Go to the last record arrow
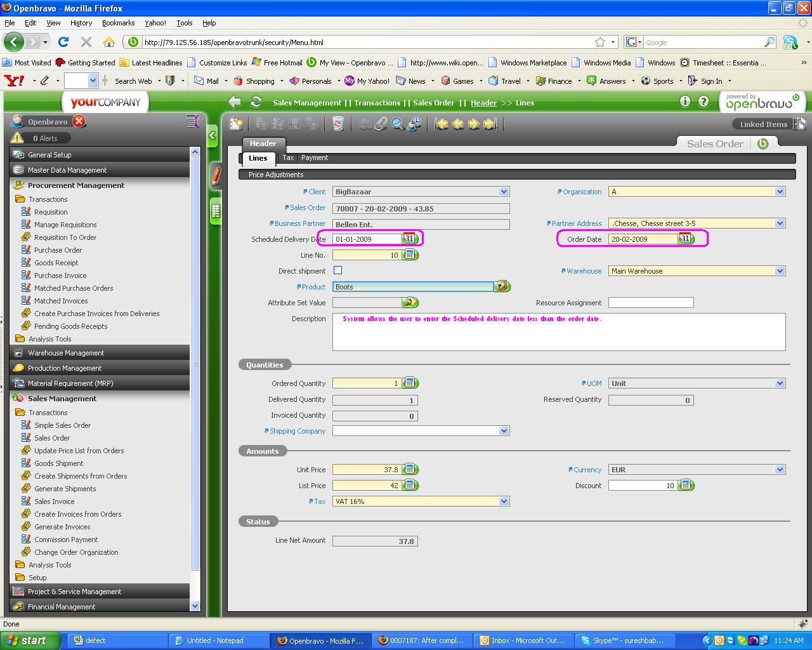 pyautogui.click(x=490, y=124)
